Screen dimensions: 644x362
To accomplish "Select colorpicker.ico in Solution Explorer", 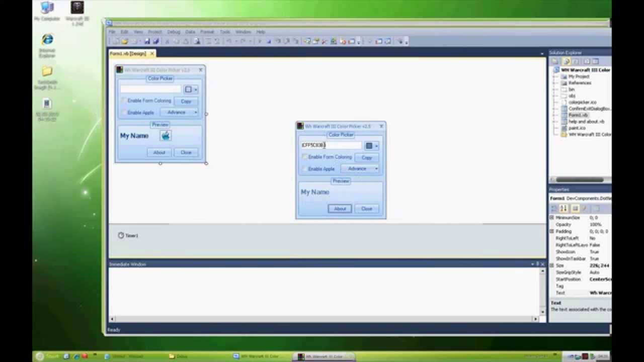I will pos(582,102).
